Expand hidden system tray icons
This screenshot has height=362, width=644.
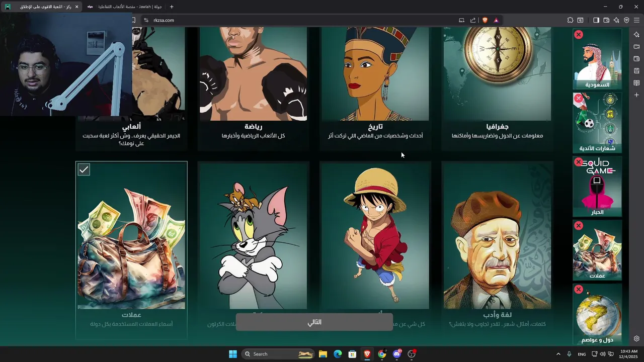point(558,354)
